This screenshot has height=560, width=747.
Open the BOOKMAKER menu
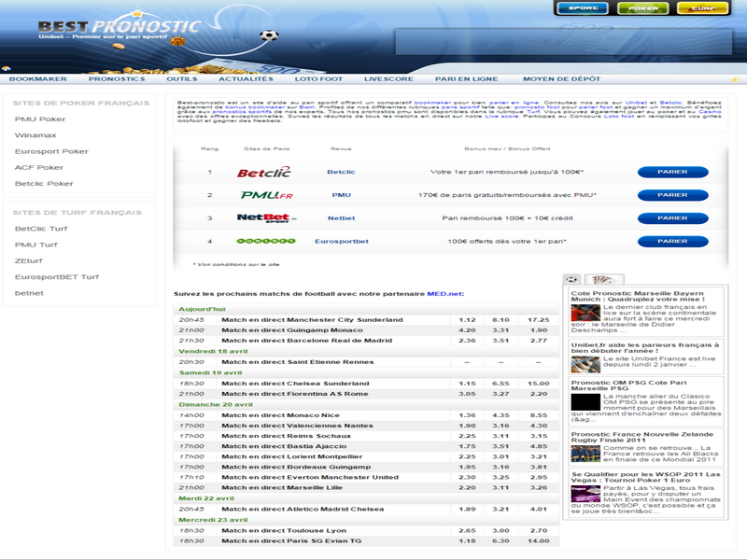point(38,79)
